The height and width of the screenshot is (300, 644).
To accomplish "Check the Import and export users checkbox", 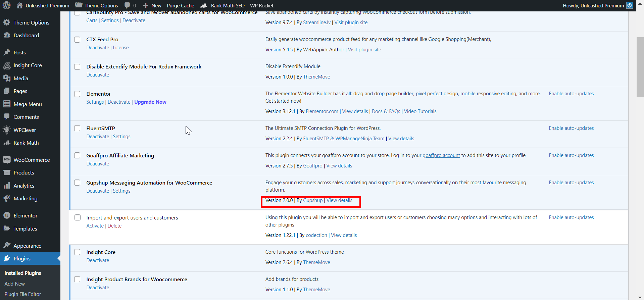I will coord(77,217).
